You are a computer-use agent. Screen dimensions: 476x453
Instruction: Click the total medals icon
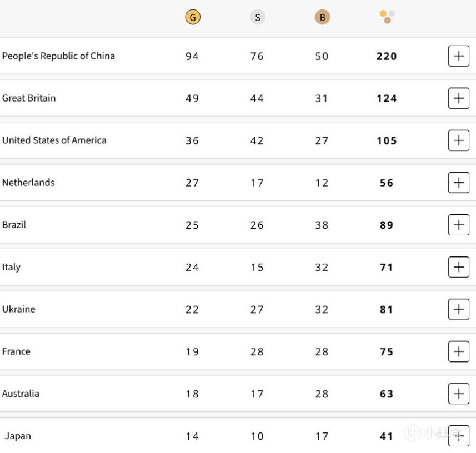387,17
